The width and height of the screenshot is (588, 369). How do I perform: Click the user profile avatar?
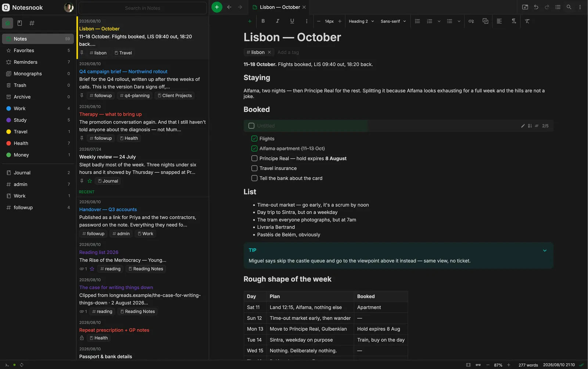68,7
